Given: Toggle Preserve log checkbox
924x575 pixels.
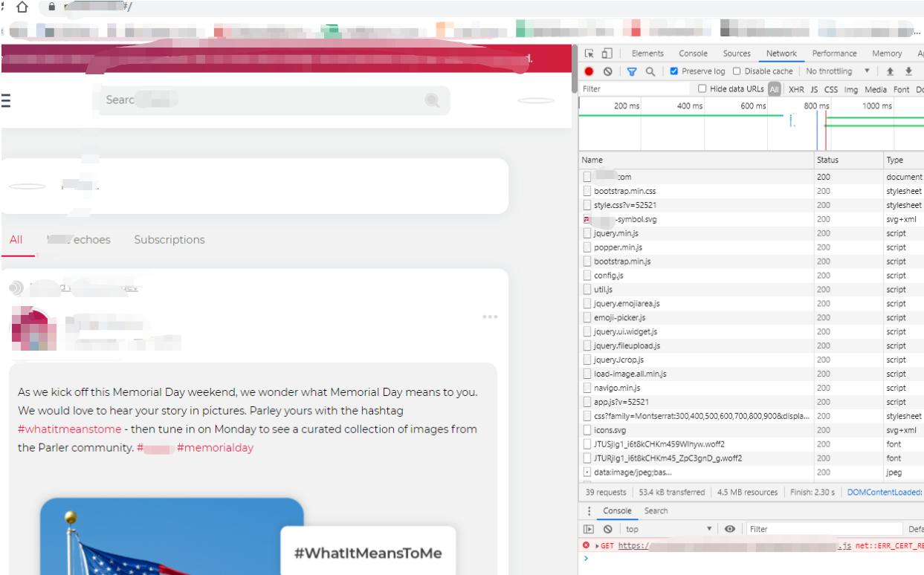Looking at the screenshot, I should tap(673, 71).
